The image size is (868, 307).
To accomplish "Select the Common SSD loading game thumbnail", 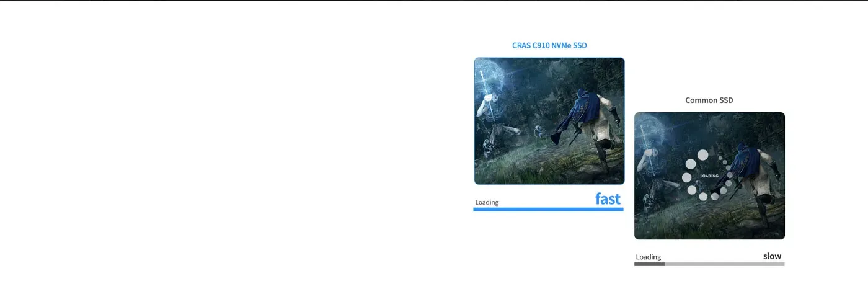I will tap(709, 176).
